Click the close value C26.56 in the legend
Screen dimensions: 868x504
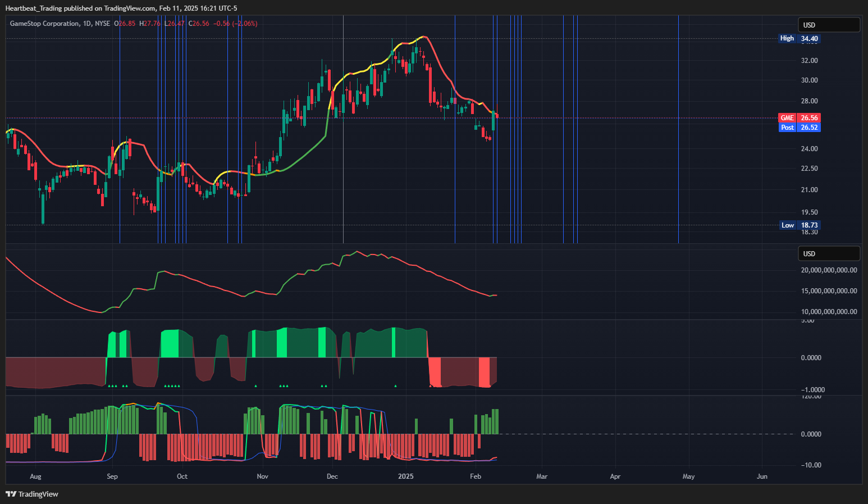[x=199, y=24]
